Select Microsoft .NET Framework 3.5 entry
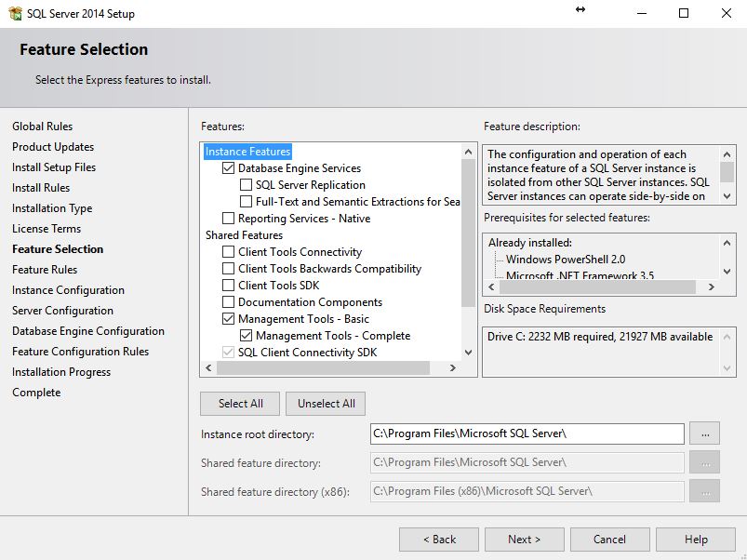This screenshot has height=560, width=747. click(580, 274)
